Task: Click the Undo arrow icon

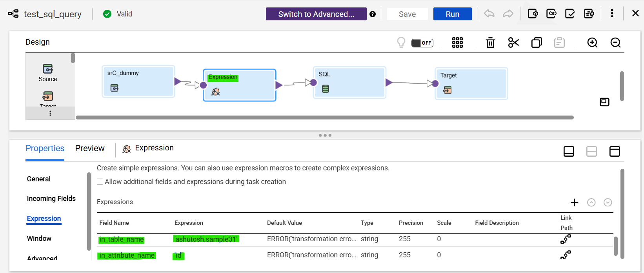Action: pyautogui.click(x=489, y=14)
